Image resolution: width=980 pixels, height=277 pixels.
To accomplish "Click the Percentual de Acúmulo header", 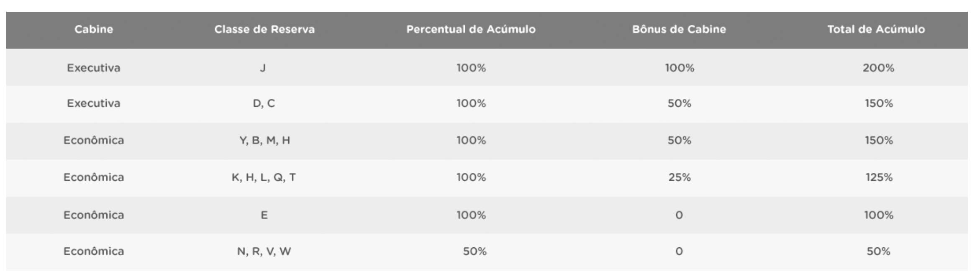I will pos(471,29).
